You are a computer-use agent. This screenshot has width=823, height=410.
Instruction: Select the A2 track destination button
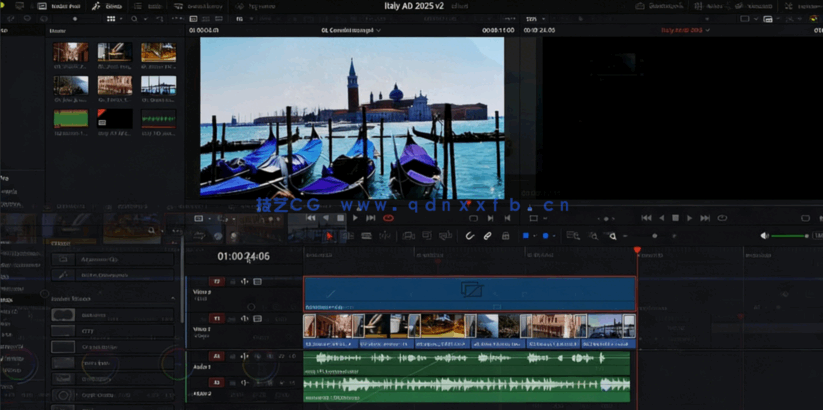tap(217, 383)
